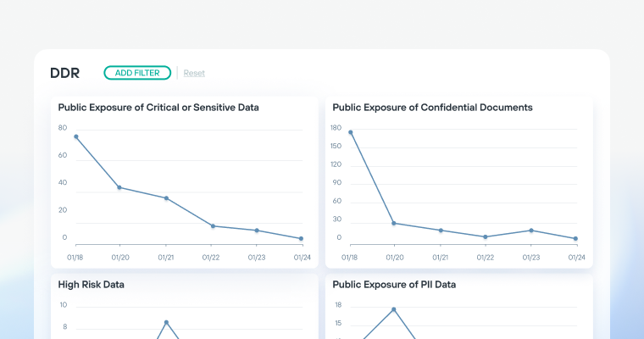Screen dimensions: 644x339
Task: Select the 01/23 data point in Critical or Sensitive Data chart
Action: pyautogui.click(x=257, y=231)
